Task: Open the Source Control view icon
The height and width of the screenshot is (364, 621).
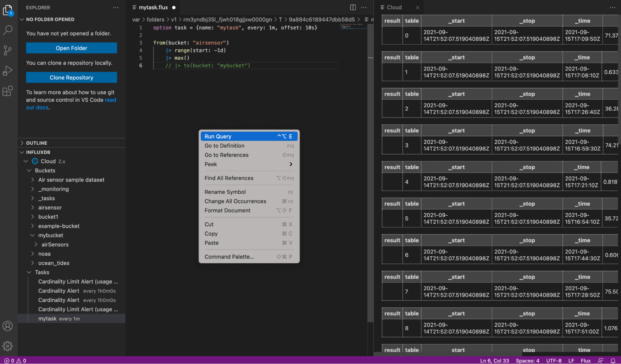Action: coord(8,50)
